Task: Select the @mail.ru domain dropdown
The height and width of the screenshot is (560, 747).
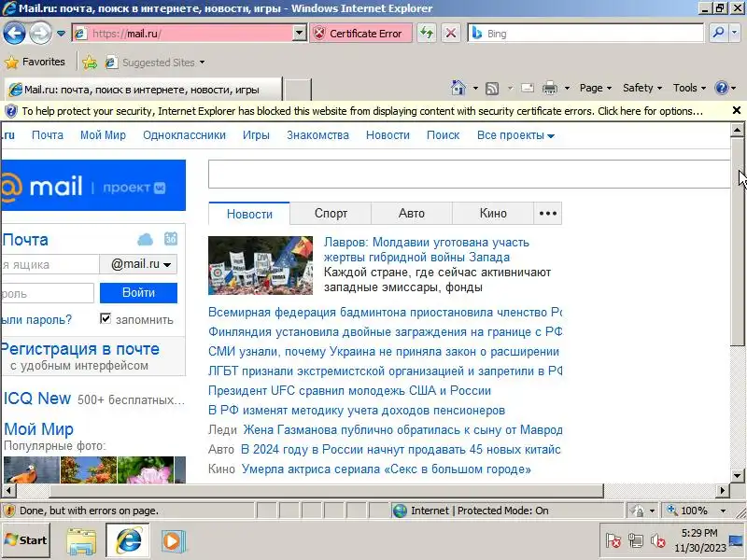Action: point(138,264)
